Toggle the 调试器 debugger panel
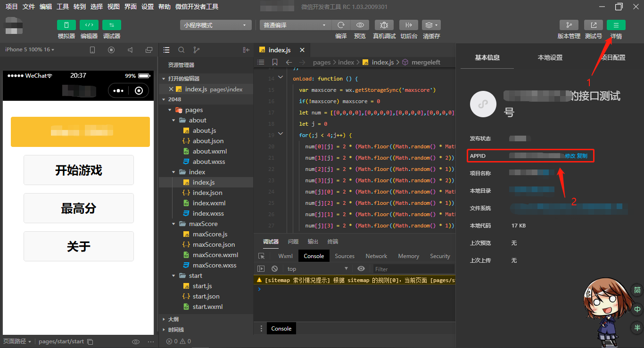Screen dimensions: 644x348 tap(112, 25)
